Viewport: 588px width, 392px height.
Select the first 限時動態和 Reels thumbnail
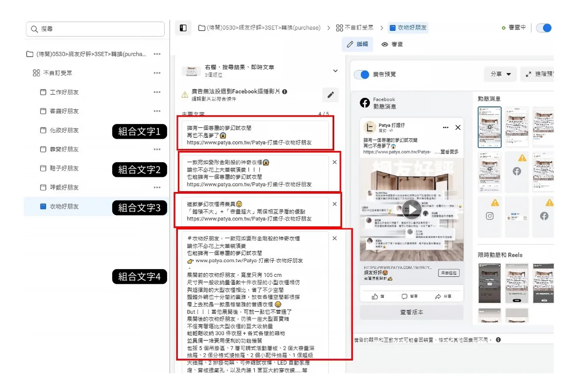click(490, 283)
